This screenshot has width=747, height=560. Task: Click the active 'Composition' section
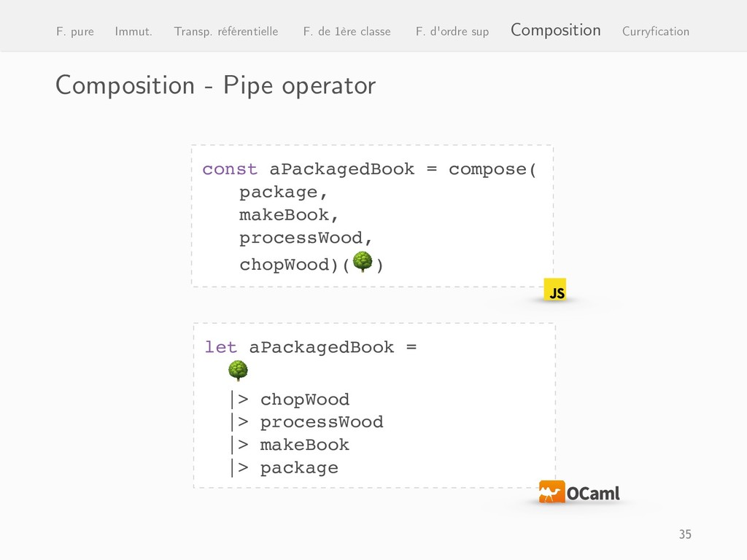555,30
